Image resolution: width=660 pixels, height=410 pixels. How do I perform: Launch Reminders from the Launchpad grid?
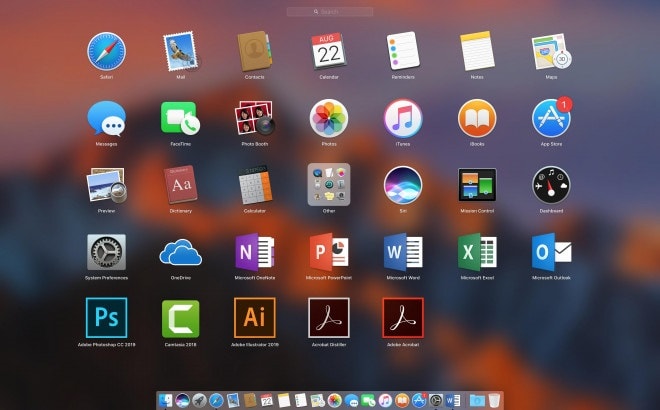click(403, 51)
